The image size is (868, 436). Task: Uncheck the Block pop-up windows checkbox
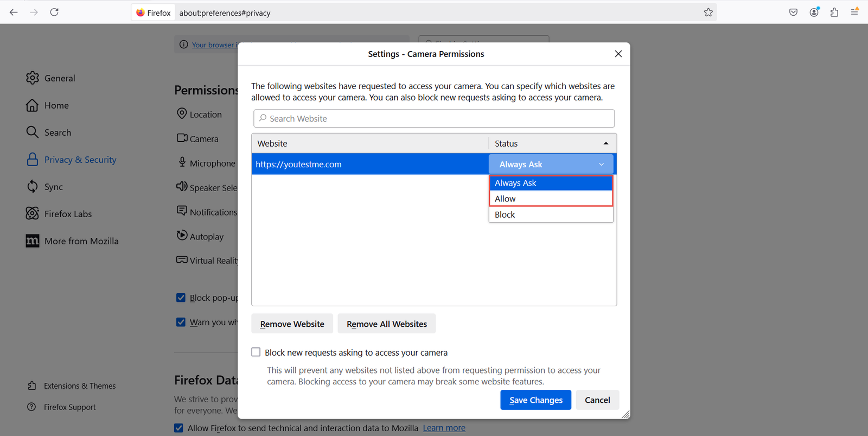pos(181,298)
